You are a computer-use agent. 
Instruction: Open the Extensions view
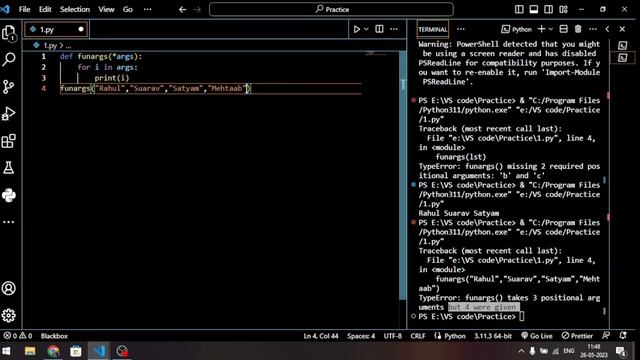[9, 141]
